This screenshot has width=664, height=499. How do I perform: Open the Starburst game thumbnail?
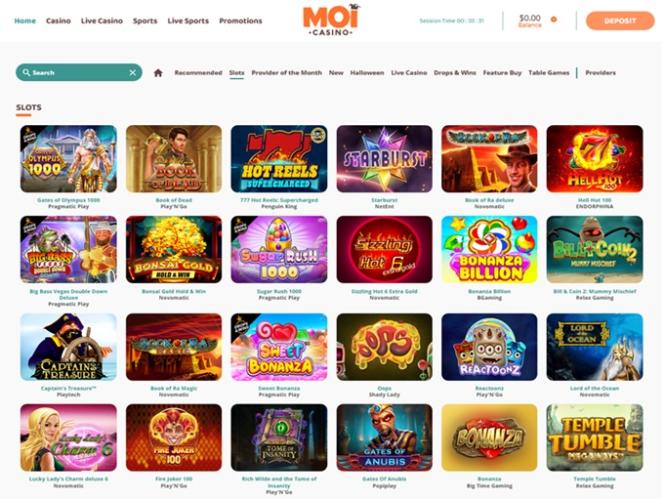[x=385, y=159]
